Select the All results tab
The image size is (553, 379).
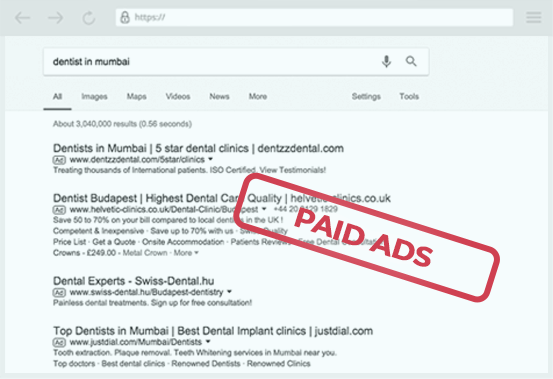pos(57,97)
